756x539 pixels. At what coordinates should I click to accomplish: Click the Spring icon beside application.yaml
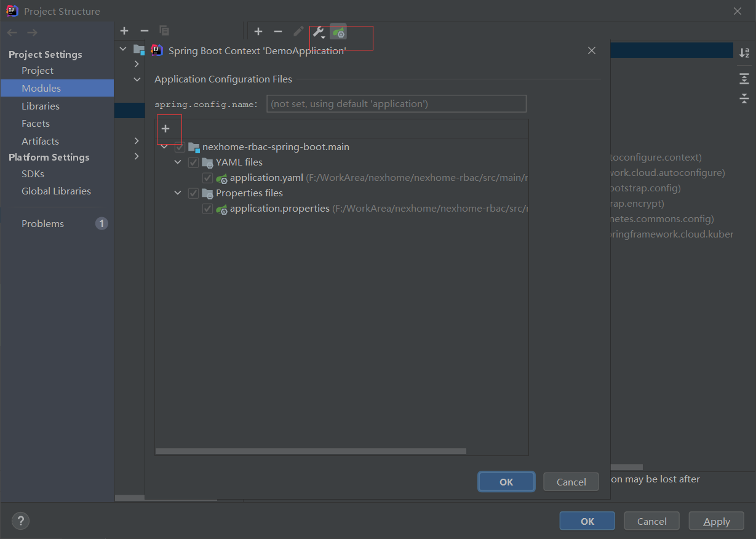(222, 178)
